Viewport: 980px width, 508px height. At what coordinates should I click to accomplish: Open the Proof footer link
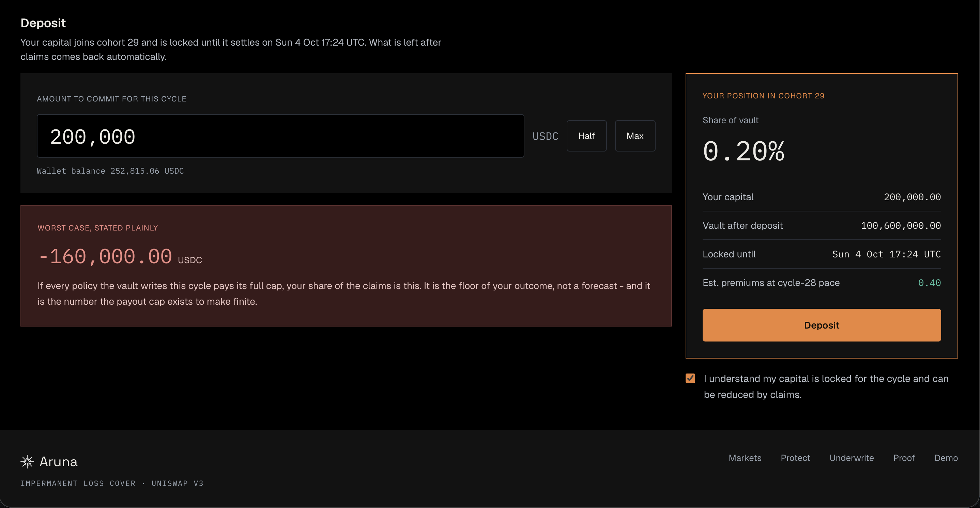(904, 458)
